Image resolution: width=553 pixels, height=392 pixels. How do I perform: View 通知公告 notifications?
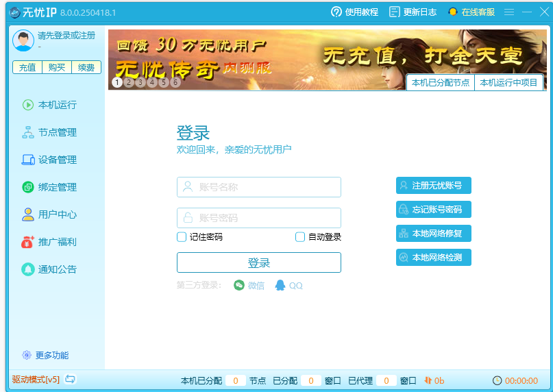[x=49, y=269]
